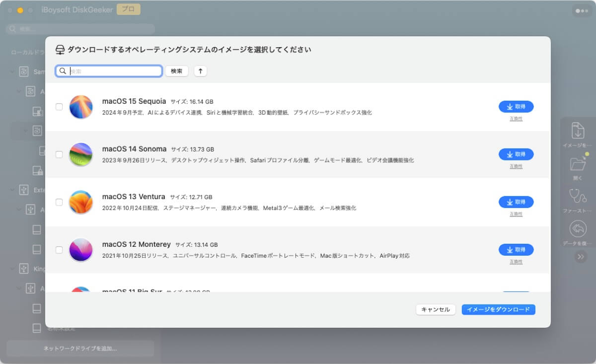Click the macOS 13 Ventura icon
The height and width of the screenshot is (364, 596).
(81, 202)
